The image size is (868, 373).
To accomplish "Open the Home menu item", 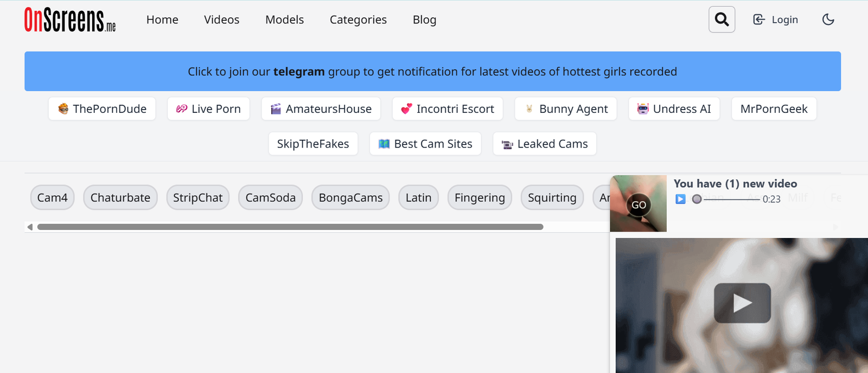I will point(162,20).
